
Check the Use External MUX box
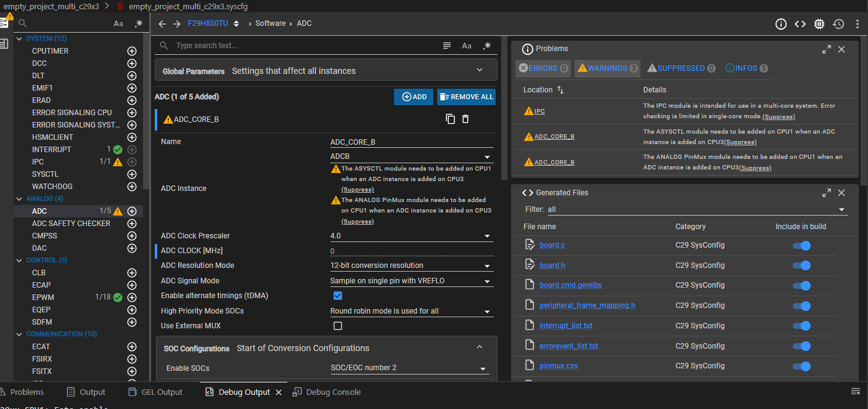tap(338, 326)
